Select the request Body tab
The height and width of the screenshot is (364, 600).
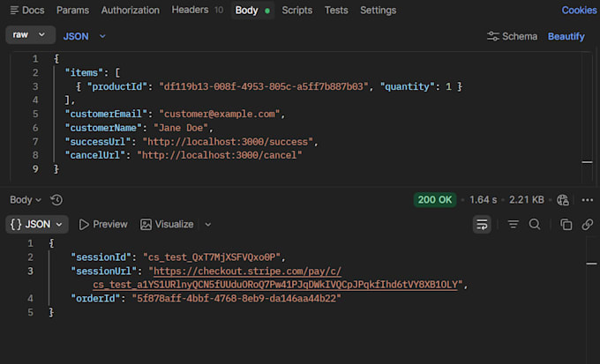252,11
